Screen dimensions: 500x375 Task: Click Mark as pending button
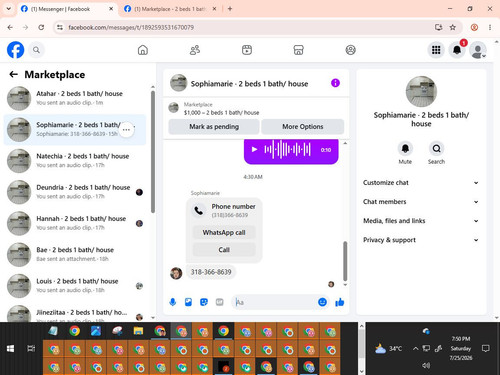point(214,127)
